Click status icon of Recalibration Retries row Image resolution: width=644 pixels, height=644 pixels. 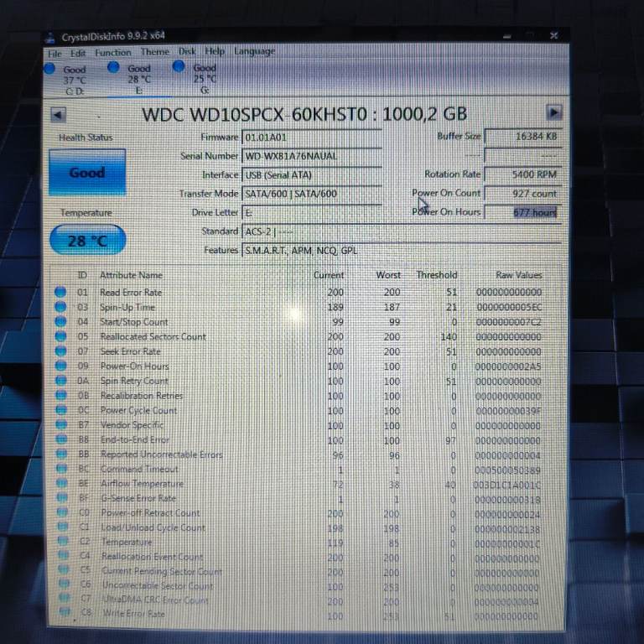click(x=60, y=395)
